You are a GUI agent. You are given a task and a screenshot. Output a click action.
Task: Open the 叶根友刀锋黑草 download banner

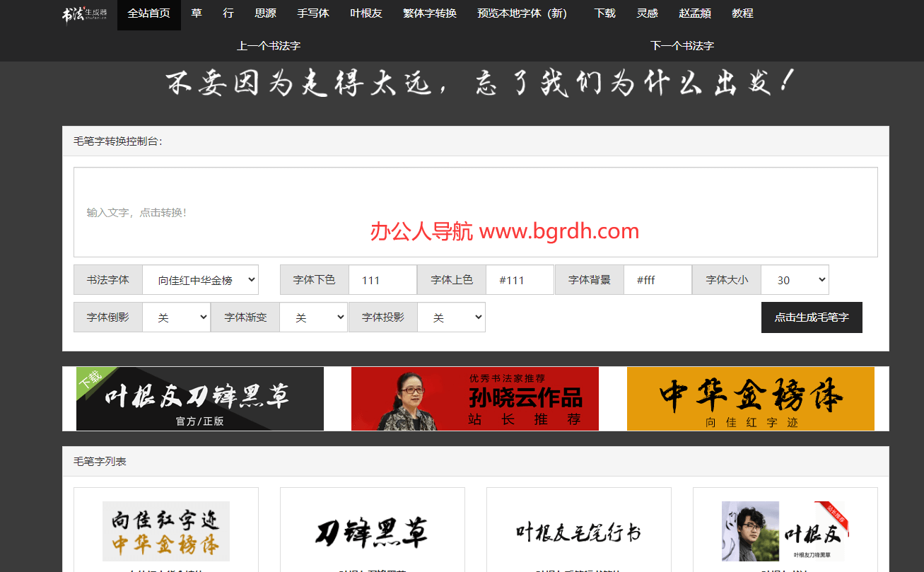[x=199, y=398]
